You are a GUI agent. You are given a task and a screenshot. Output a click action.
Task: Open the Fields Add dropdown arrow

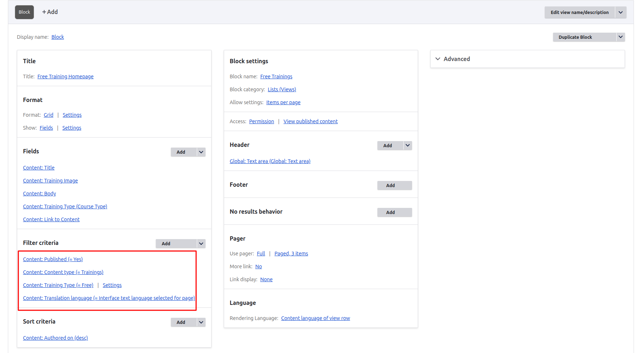(x=201, y=152)
